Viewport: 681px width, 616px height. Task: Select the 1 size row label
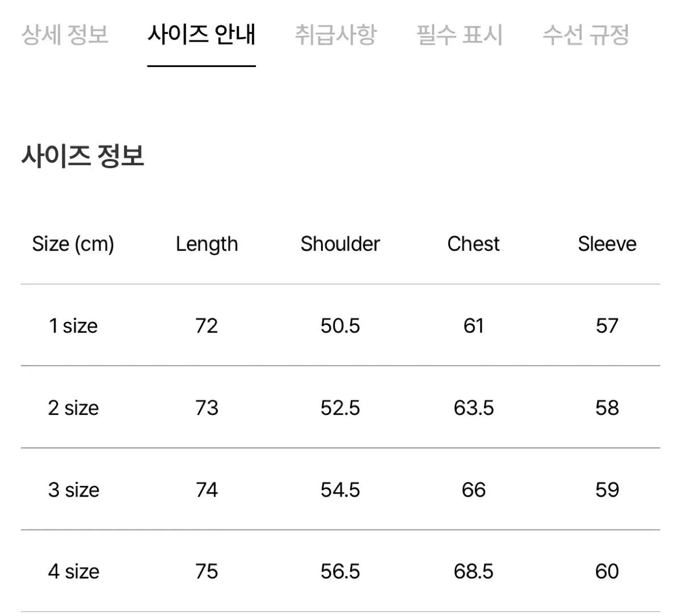pyautogui.click(x=73, y=326)
